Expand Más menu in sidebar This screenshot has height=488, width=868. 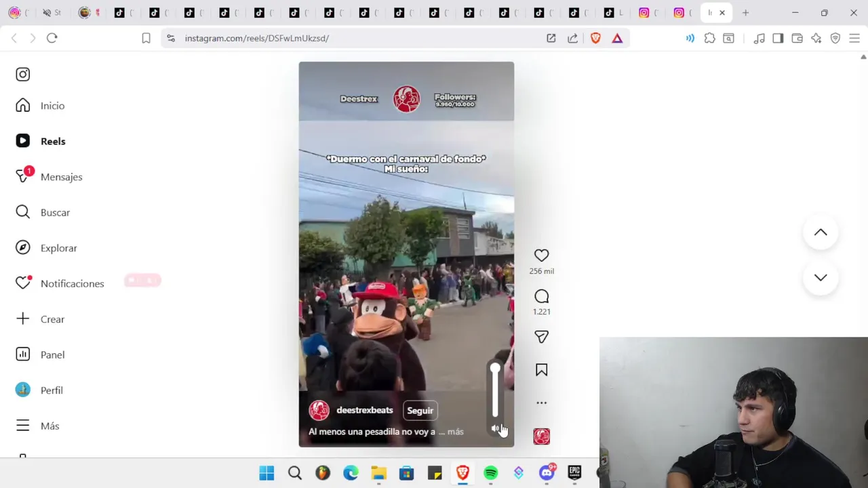pos(37,426)
